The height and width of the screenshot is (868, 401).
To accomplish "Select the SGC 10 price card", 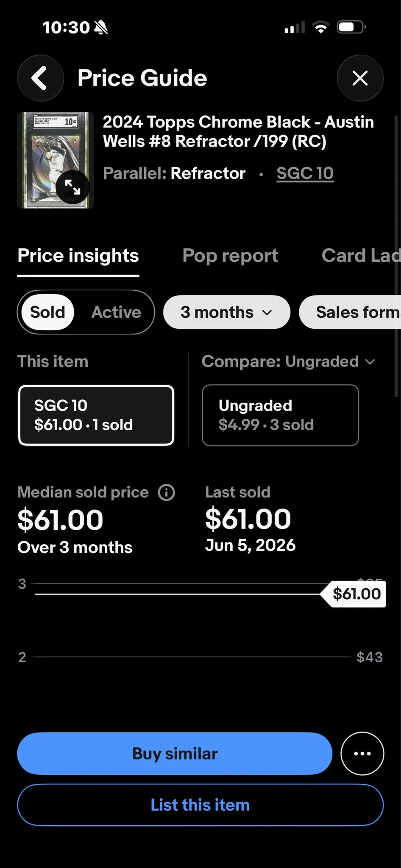I will [x=96, y=415].
